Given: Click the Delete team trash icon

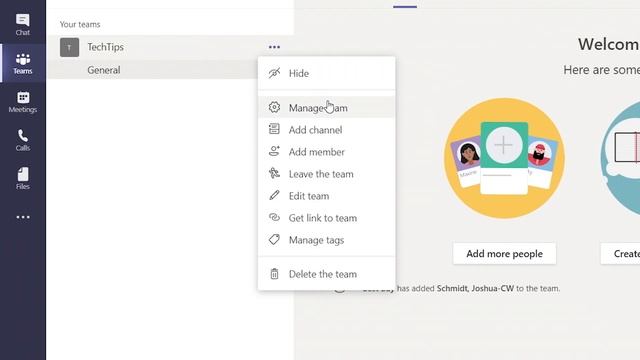Looking at the screenshot, I should (274, 274).
